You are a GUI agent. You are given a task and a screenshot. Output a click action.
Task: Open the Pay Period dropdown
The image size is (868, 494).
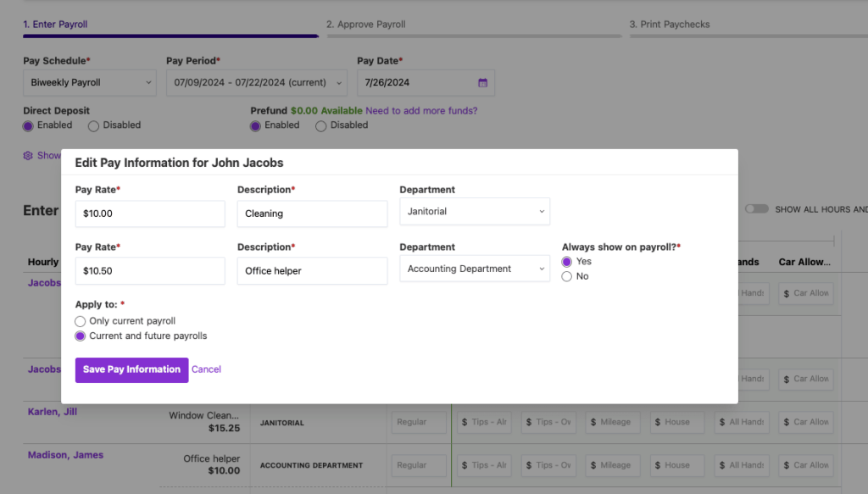pos(257,82)
